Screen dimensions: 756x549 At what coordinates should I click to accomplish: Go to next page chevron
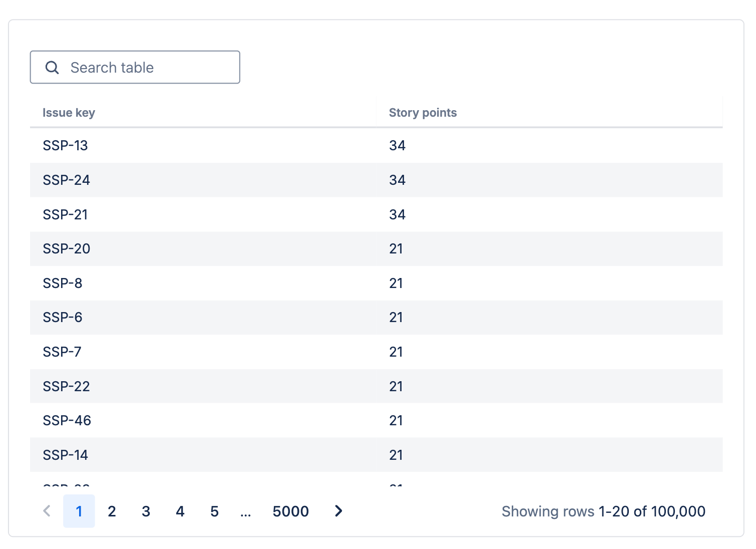338,511
